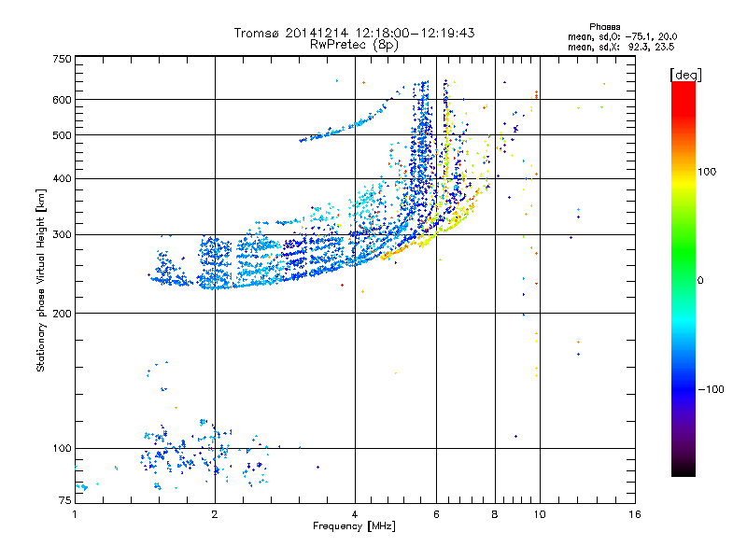Screen dimensions: 747x560
Task: Select the 'mean, sd,X: 92.3, 23.5' line
Action: (621, 47)
